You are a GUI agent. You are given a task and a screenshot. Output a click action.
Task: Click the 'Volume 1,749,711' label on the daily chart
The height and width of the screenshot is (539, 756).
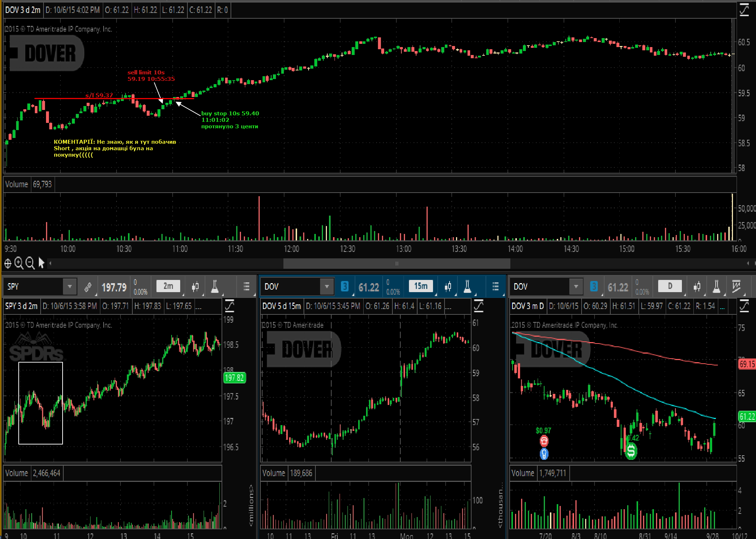click(x=539, y=473)
